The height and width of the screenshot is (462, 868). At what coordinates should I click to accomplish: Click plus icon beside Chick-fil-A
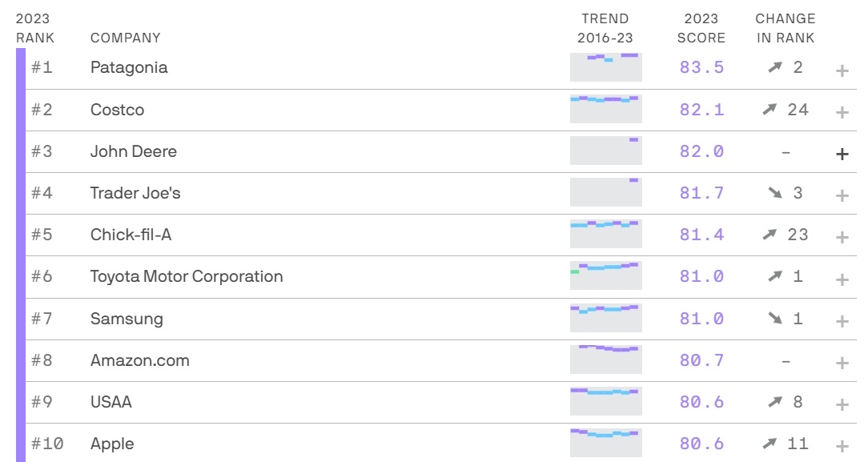pos(842,237)
